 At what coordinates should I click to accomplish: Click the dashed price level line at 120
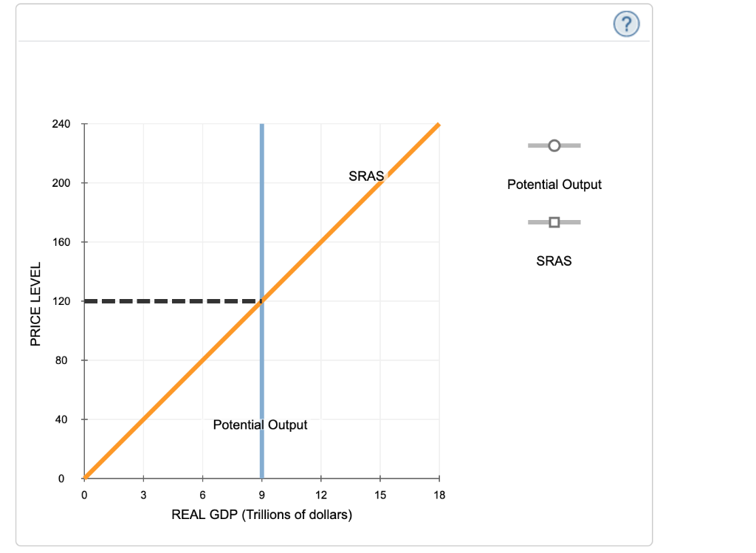coord(170,300)
